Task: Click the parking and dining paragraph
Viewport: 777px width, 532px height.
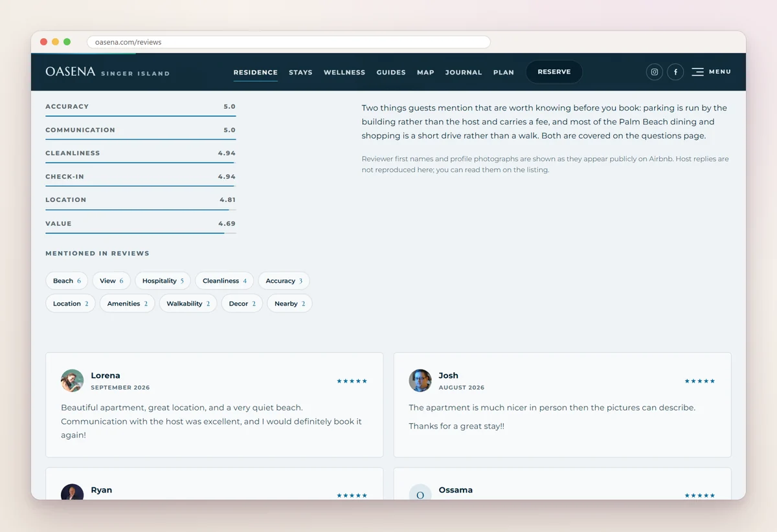Action: 545,122
